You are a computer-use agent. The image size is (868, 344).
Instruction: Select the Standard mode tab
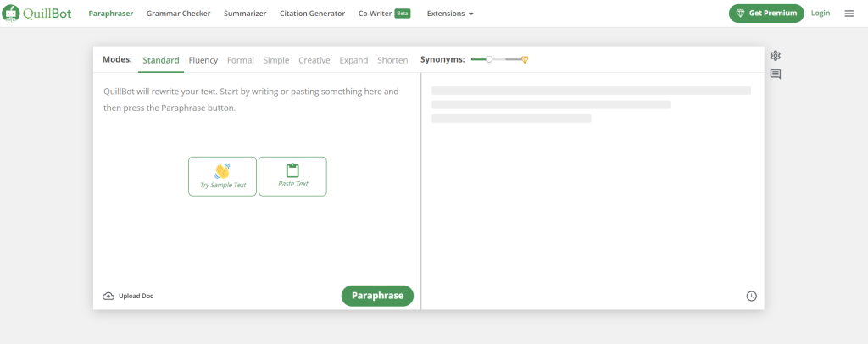click(161, 60)
